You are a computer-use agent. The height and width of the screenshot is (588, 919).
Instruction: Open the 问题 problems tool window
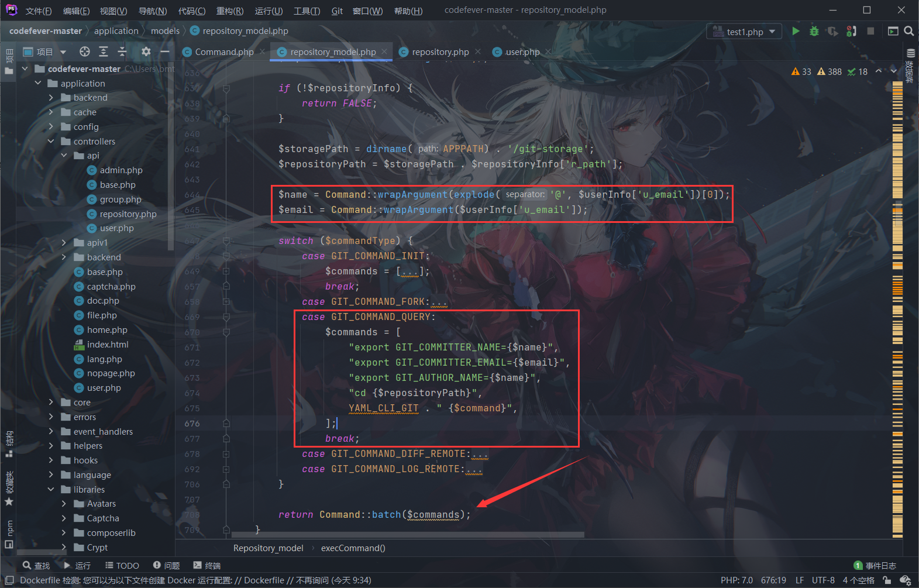click(167, 565)
